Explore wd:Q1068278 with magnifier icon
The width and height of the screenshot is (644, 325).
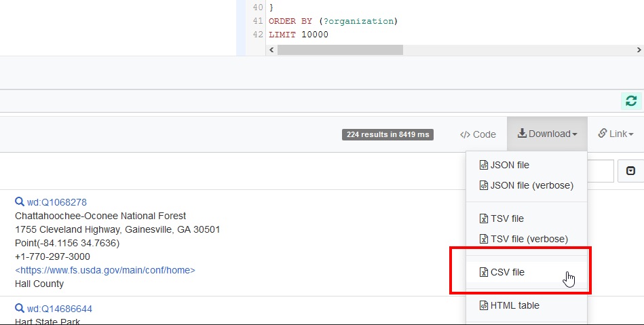tap(19, 202)
